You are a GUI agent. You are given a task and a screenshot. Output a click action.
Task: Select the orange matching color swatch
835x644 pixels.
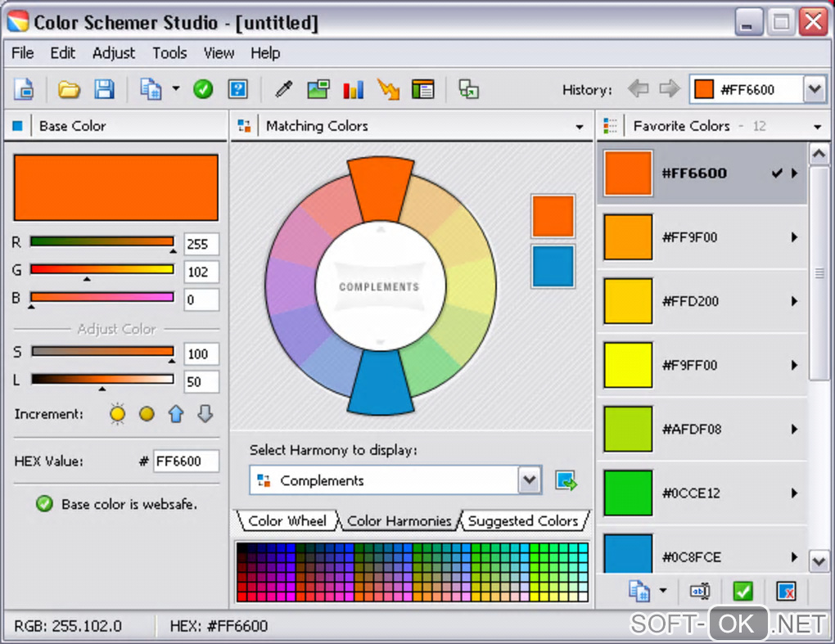click(553, 216)
